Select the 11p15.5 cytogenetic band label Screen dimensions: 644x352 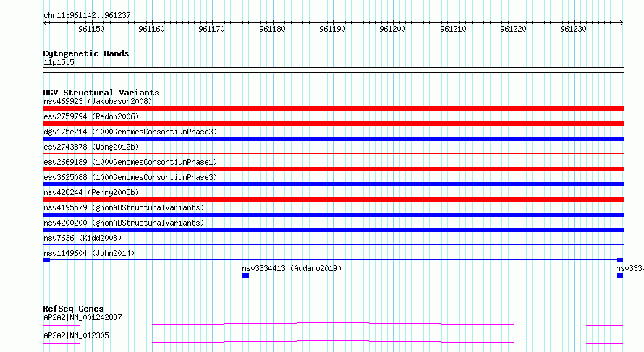[x=59, y=62]
